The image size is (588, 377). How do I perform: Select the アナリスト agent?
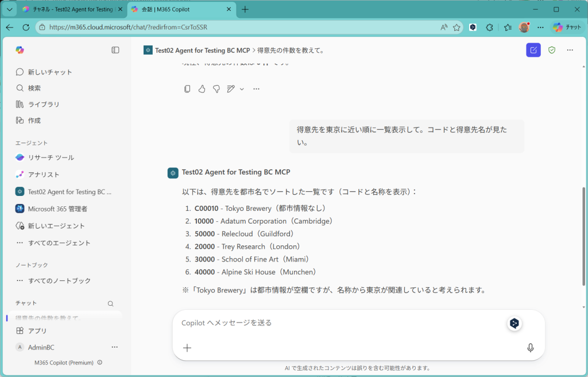pos(44,175)
